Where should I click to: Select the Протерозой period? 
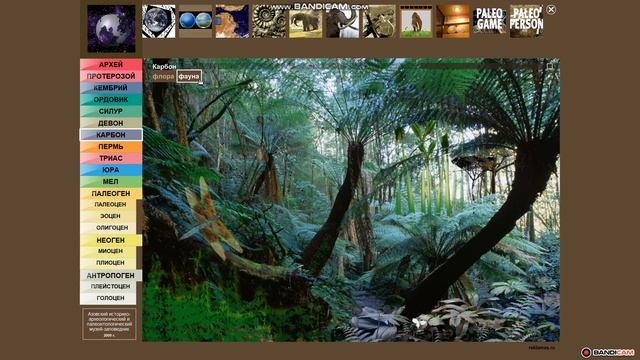point(111,76)
